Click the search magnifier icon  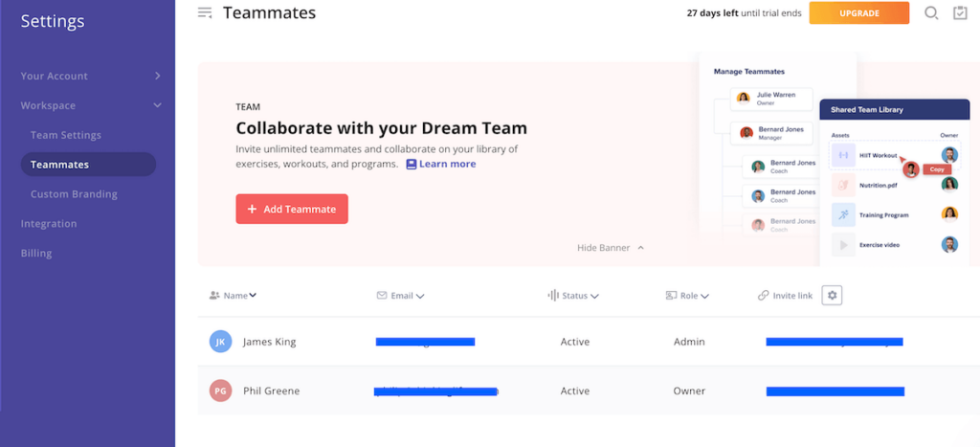coord(931,13)
